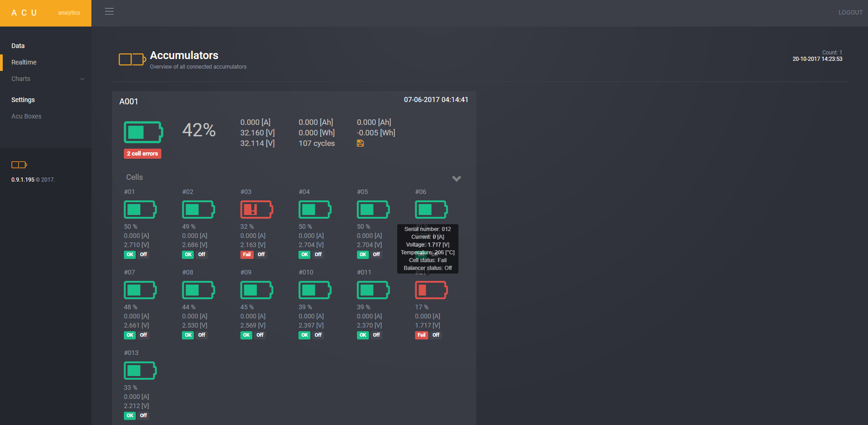Click the 2.212 [V] reading of cell #013

(x=136, y=406)
